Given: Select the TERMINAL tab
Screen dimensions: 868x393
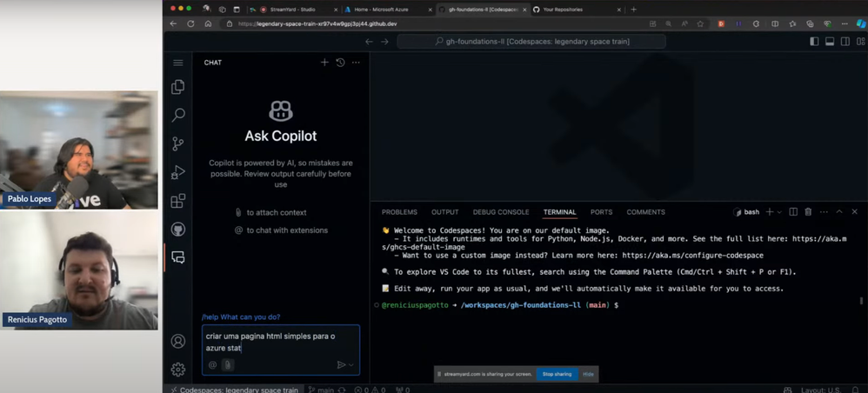Looking at the screenshot, I should point(559,212).
